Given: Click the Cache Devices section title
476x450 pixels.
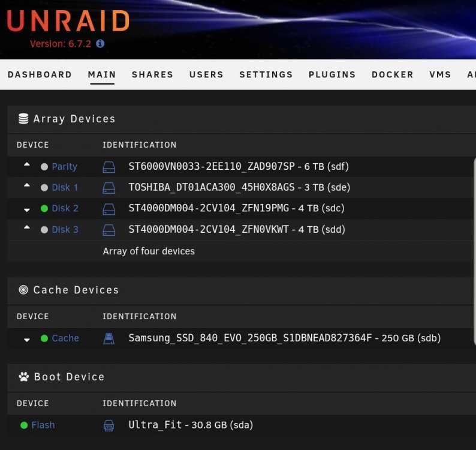Looking at the screenshot, I should (x=76, y=290).
